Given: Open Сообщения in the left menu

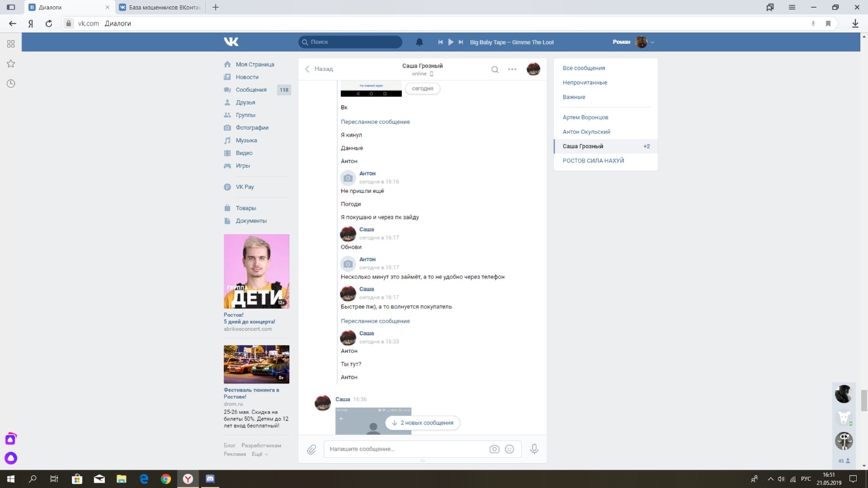Looking at the screenshot, I should [251, 89].
